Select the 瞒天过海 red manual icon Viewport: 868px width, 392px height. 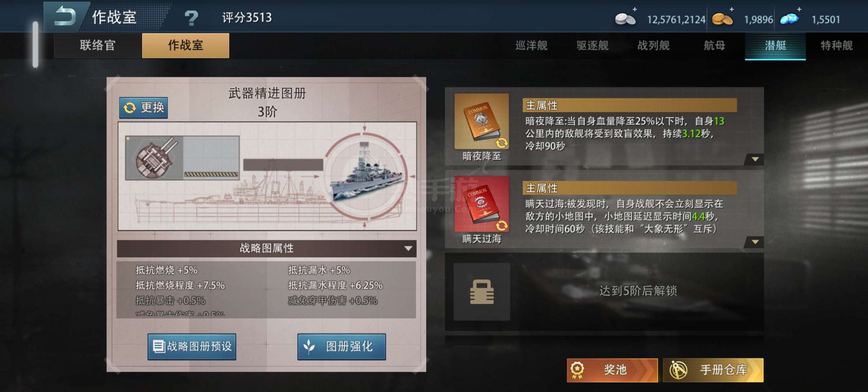[481, 204]
